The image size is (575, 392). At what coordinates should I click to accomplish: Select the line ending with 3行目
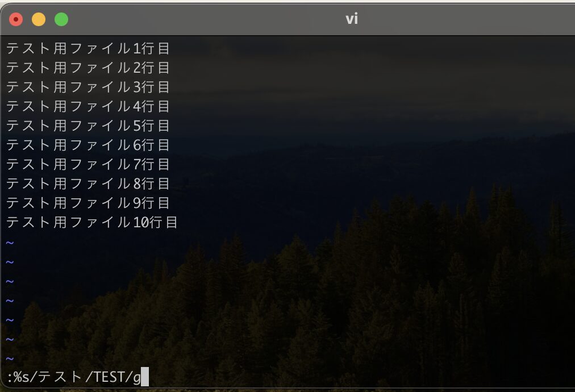coord(88,87)
